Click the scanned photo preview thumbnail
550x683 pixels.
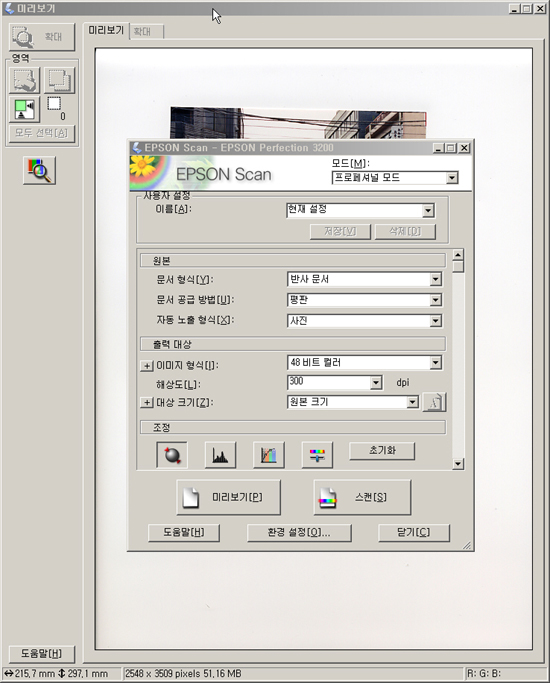[298, 123]
